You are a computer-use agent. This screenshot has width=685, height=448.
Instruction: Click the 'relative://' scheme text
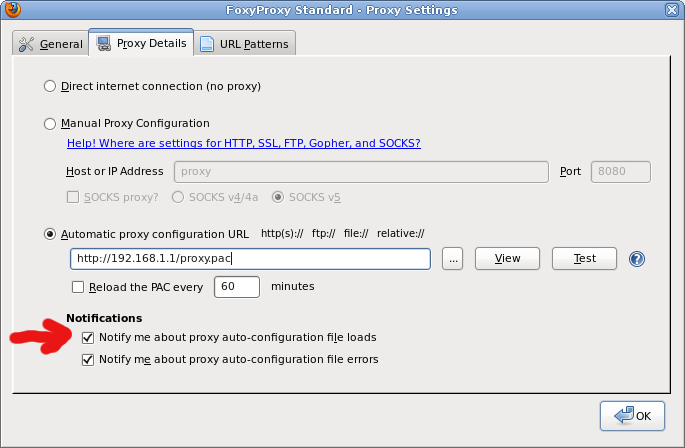pyautogui.click(x=401, y=234)
